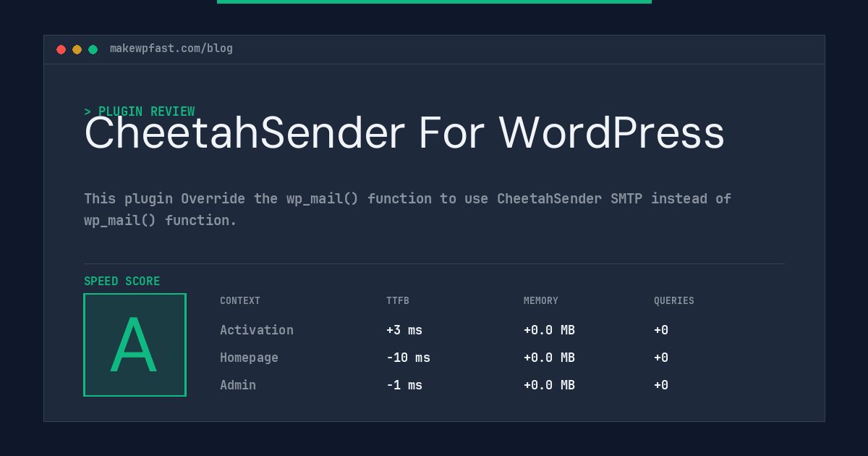
Task: Click the grade A score box
Action: tap(135, 345)
